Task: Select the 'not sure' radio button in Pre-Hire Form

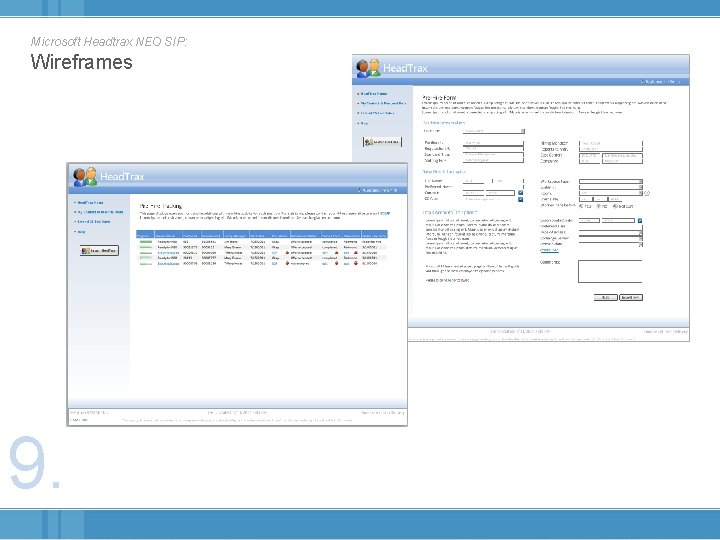Action: pos(615,206)
